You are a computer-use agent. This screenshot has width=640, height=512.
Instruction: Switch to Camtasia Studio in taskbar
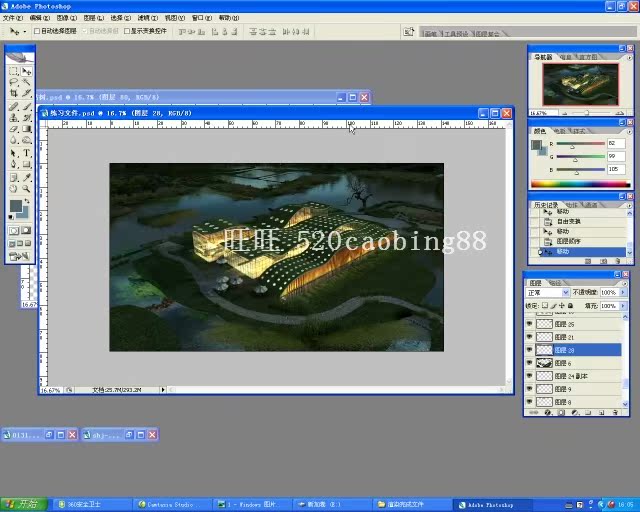tap(173, 504)
